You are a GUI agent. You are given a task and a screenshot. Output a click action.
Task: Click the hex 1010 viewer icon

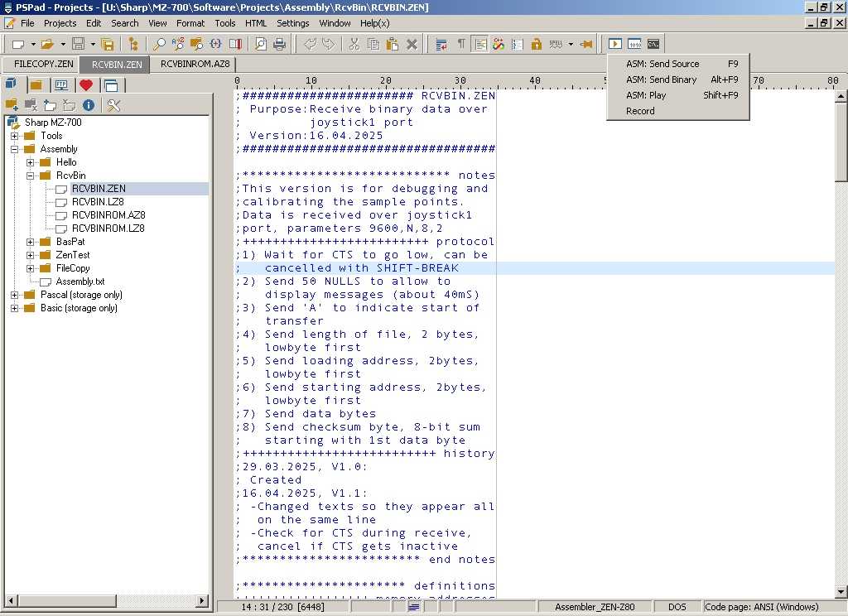pyautogui.click(x=634, y=45)
